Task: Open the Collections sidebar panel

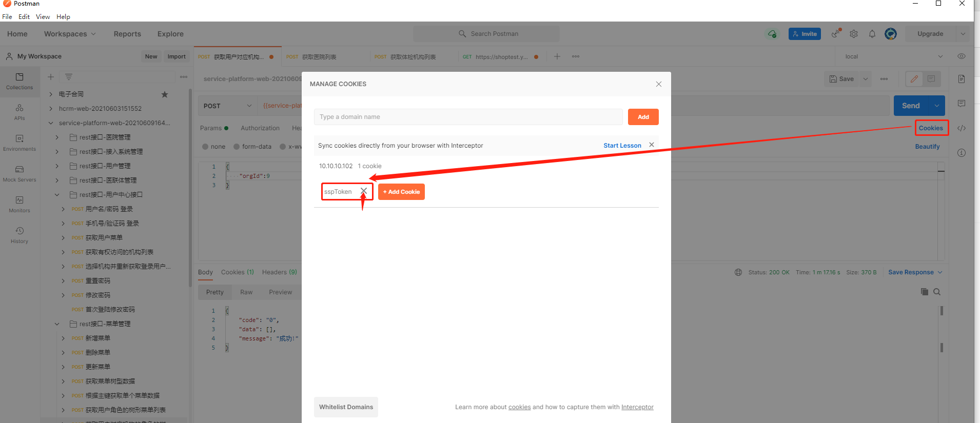Action: (19, 82)
